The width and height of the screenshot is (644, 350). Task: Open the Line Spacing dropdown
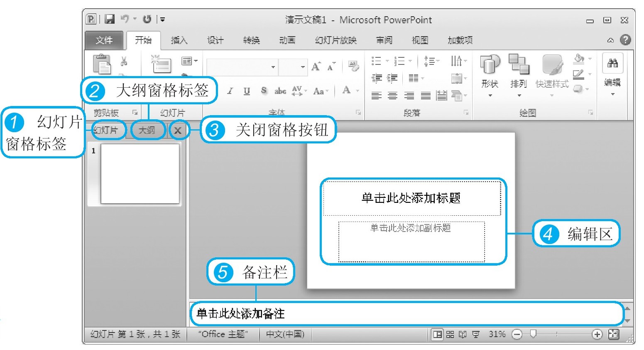pyautogui.click(x=432, y=62)
